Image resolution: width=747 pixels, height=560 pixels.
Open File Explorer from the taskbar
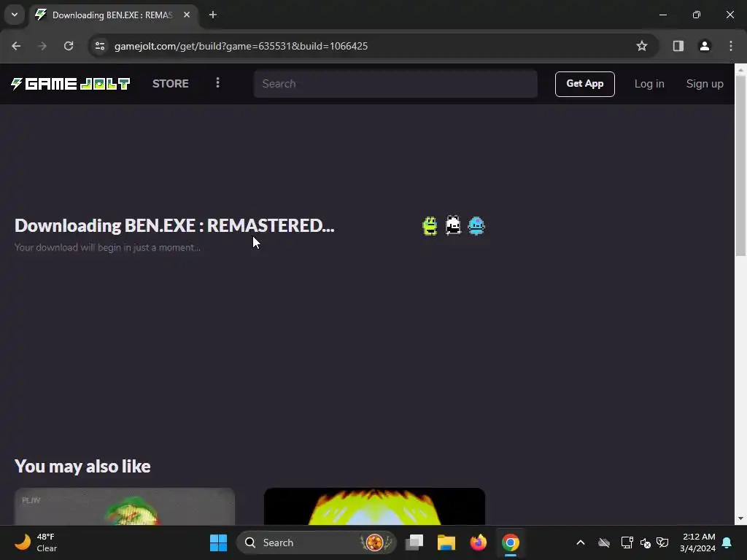pos(446,542)
